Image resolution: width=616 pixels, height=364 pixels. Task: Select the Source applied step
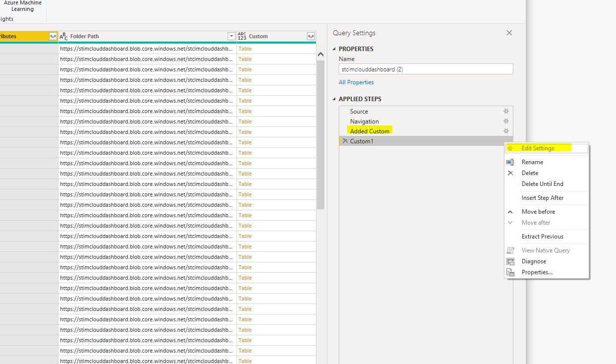pos(426,112)
